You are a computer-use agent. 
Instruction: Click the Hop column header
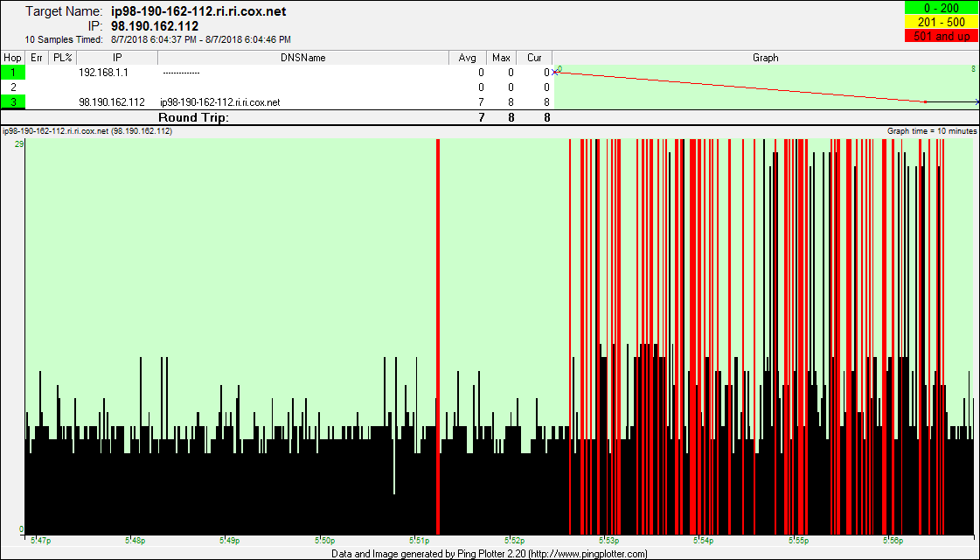click(x=13, y=58)
